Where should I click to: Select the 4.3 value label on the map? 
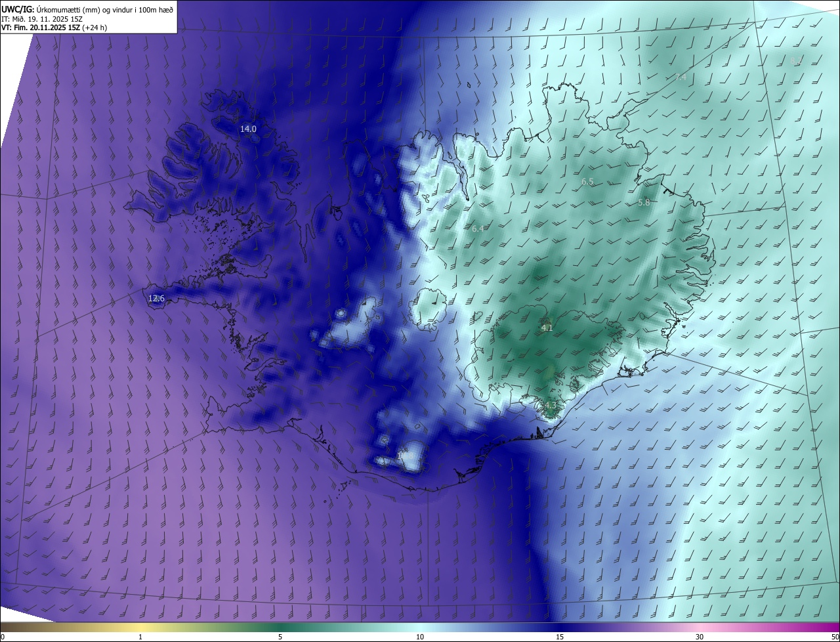tap(550, 405)
